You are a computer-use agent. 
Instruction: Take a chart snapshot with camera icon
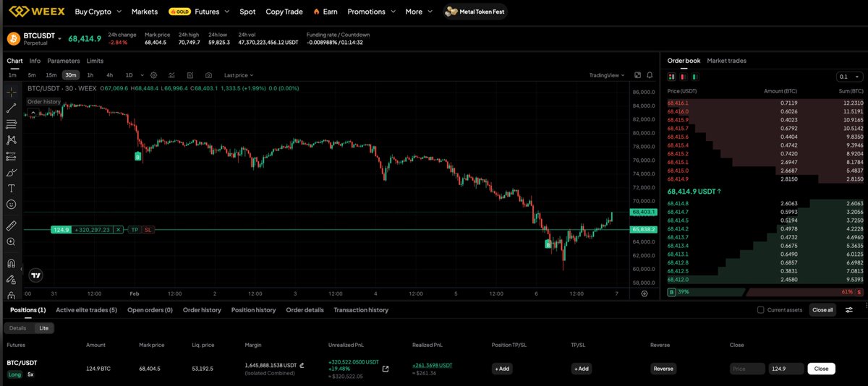pos(208,75)
